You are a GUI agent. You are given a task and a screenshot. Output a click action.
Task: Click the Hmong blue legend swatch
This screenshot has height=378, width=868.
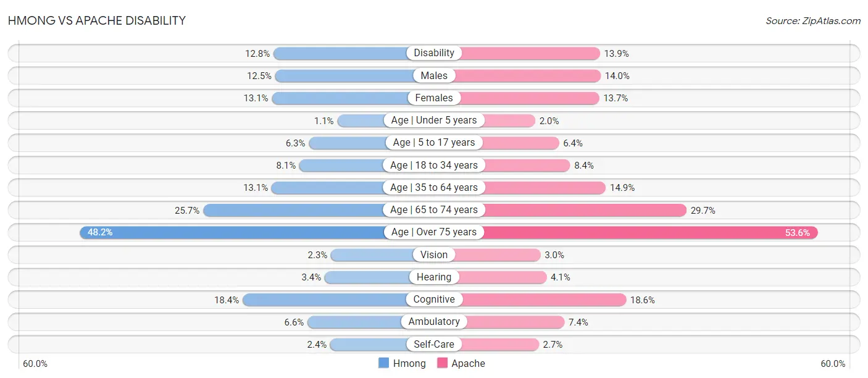click(383, 363)
